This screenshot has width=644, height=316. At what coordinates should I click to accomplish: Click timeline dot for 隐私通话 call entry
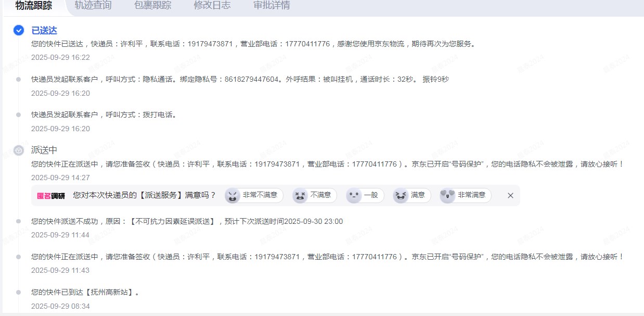pyautogui.click(x=19, y=80)
